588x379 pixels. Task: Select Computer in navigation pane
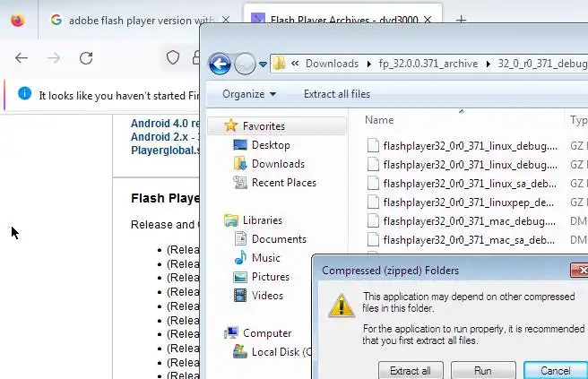pyautogui.click(x=267, y=333)
